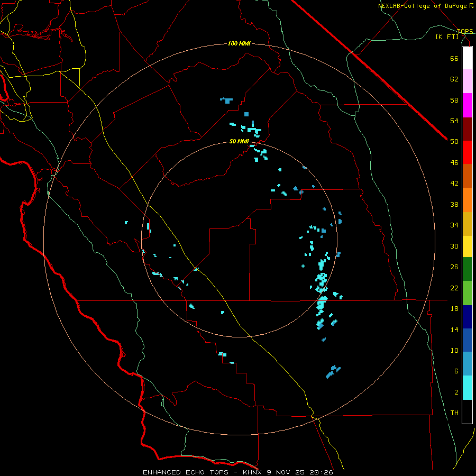Click the [K FT] units label
Viewport: 476px width, 476px height.
pyautogui.click(x=447, y=36)
